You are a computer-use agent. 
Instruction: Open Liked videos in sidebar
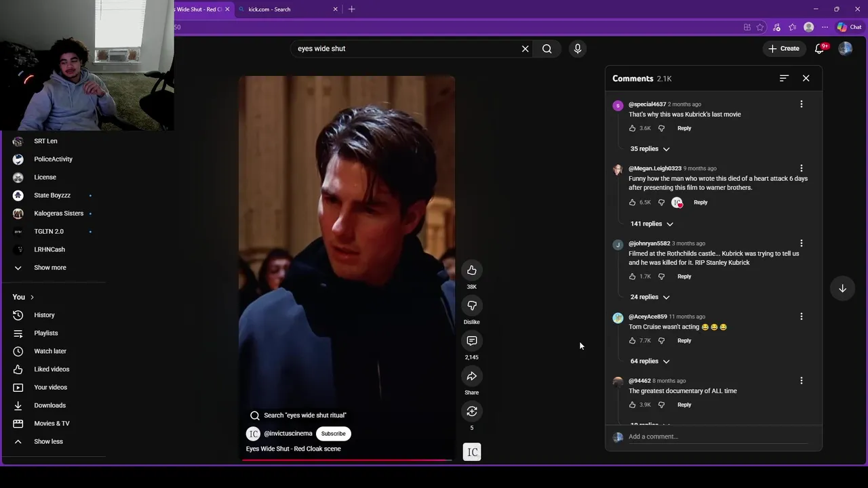[x=53, y=369]
